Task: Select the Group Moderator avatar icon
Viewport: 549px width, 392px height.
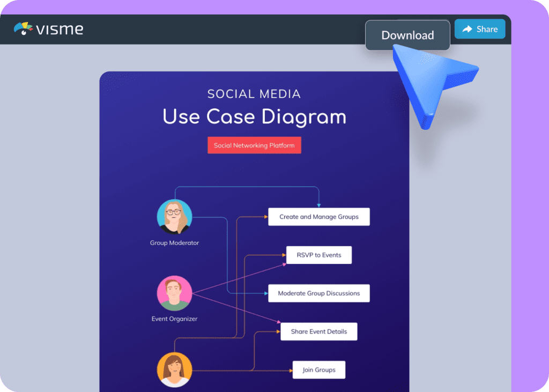Action: [x=174, y=217]
